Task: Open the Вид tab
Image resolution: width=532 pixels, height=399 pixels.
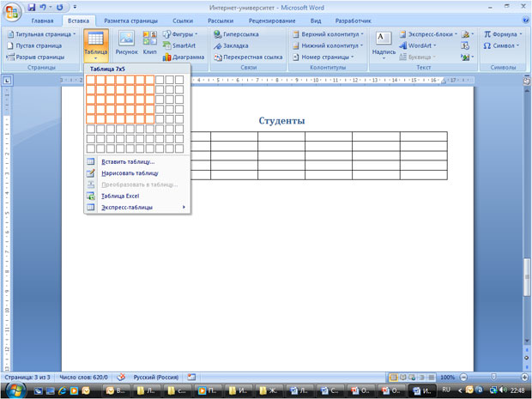Action: click(x=316, y=21)
